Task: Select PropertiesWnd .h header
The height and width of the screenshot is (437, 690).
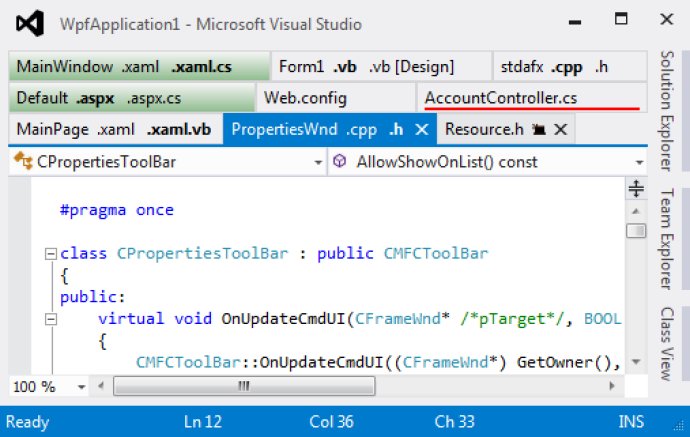Action: coord(396,129)
